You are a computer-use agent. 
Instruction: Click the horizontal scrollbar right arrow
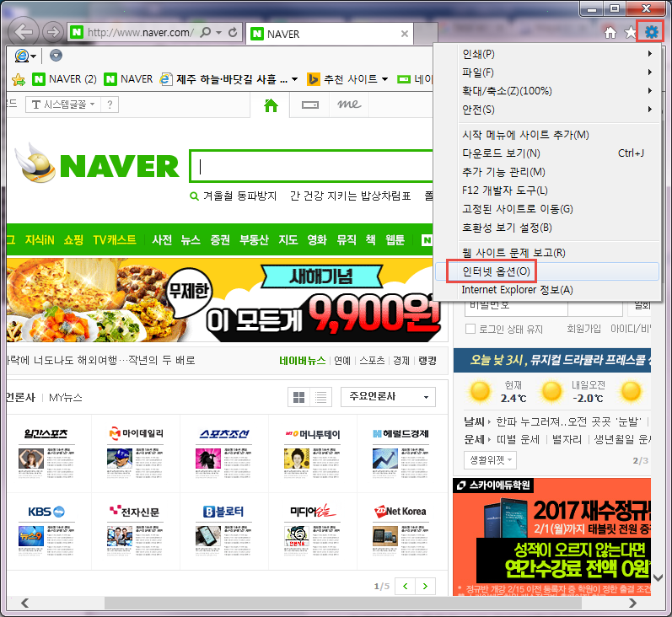(x=632, y=603)
